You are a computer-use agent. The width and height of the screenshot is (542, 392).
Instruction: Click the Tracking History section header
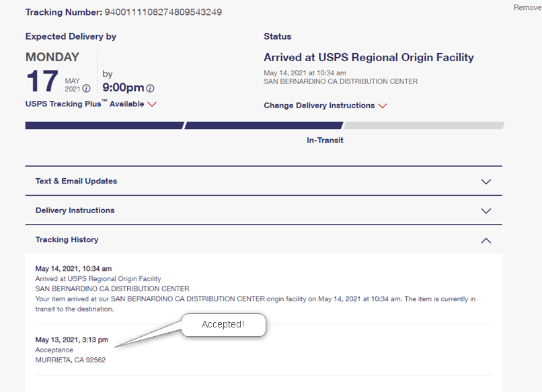(x=67, y=239)
